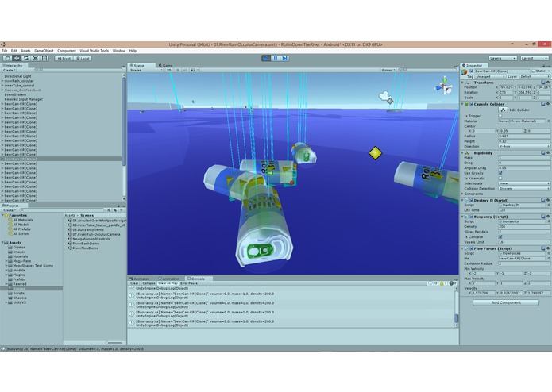Screen dimensions: 552x392
Task: Toggle the Capsule Collider enabled checkbox
Action: click(471, 104)
